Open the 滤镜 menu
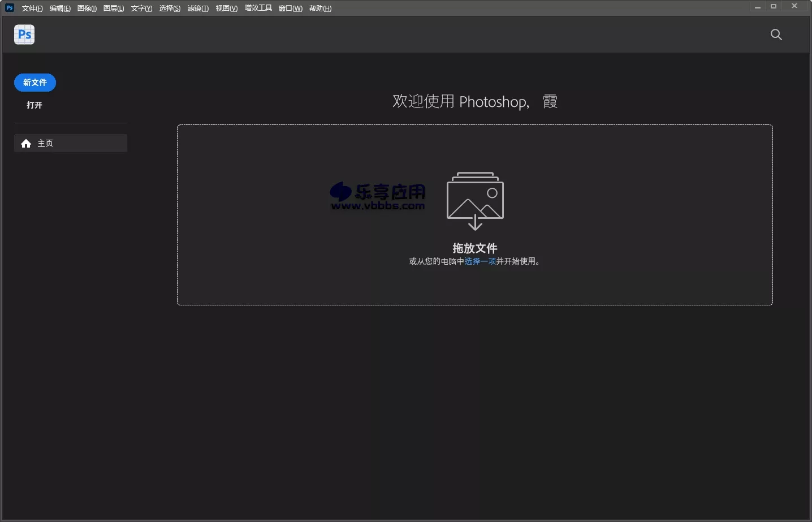This screenshot has width=812, height=522. click(198, 8)
